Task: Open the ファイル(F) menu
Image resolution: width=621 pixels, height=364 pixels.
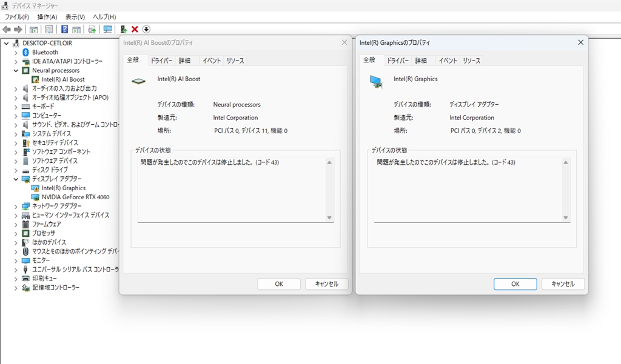Action: point(16,17)
